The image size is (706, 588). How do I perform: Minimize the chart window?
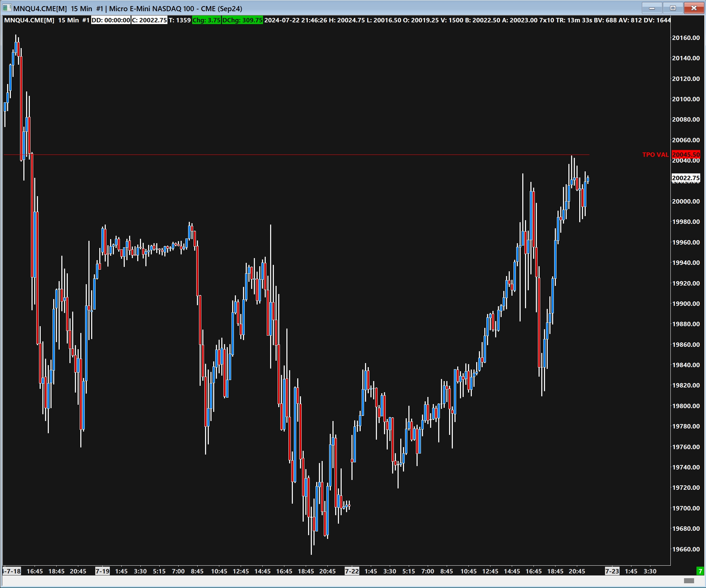coord(652,8)
